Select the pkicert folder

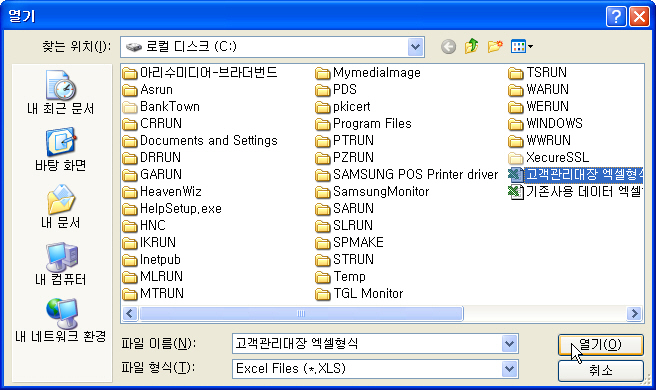pyautogui.click(x=343, y=107)
